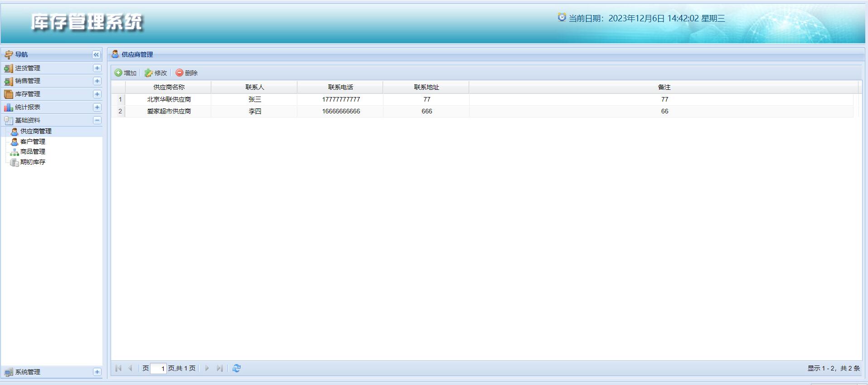
Task: Click the page number input field
Action: click(159, 368)
